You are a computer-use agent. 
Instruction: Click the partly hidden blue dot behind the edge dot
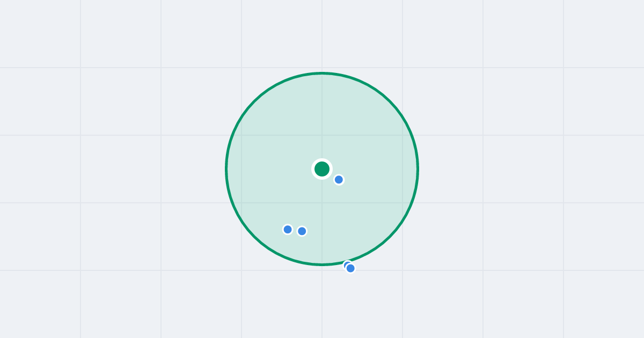click(x=346, y=264)
